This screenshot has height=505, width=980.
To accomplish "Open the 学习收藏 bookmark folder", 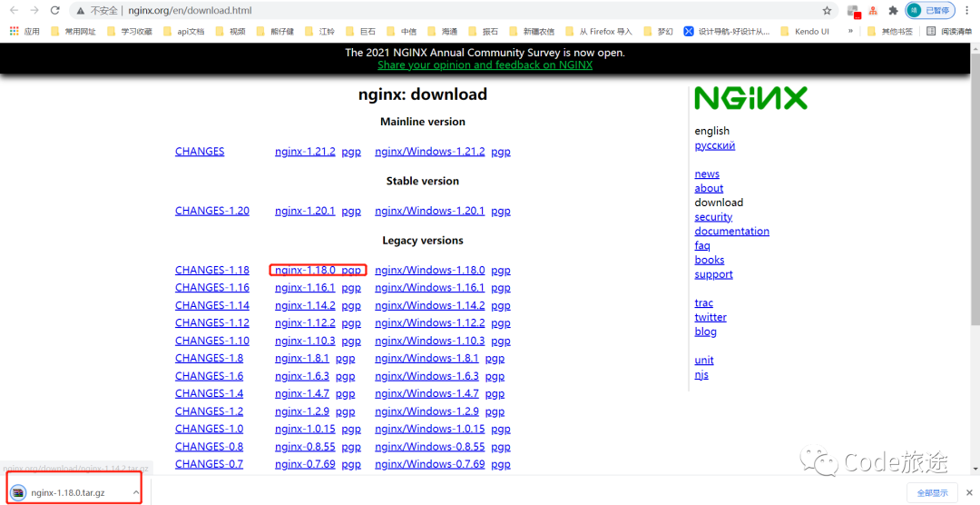I will click(130, 31).
